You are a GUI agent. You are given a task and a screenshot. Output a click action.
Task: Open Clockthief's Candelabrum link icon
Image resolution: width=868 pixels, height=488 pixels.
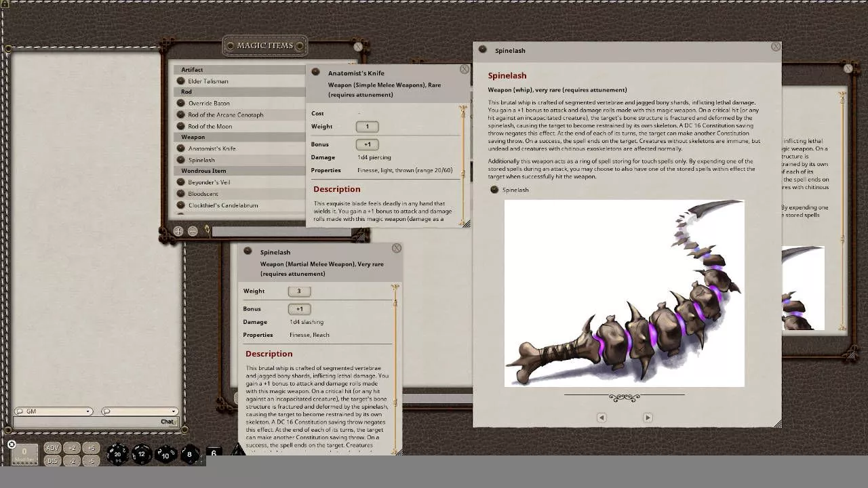(180, 205)
